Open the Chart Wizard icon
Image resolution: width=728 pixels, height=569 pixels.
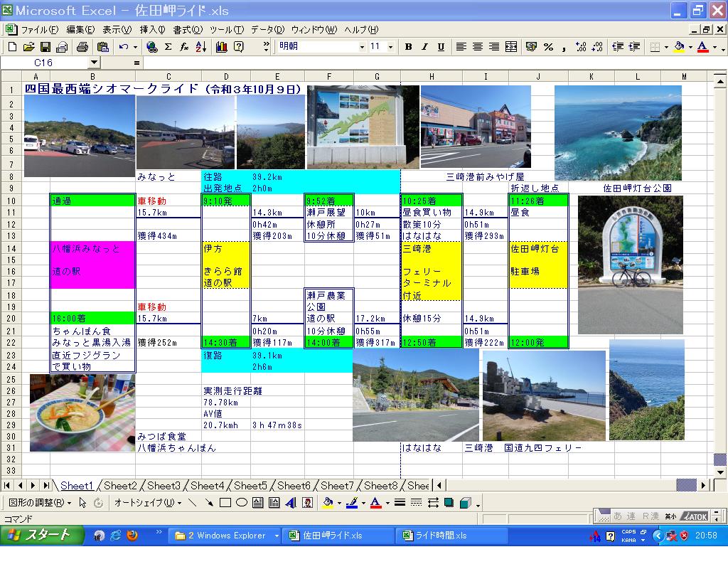[221, 47]
